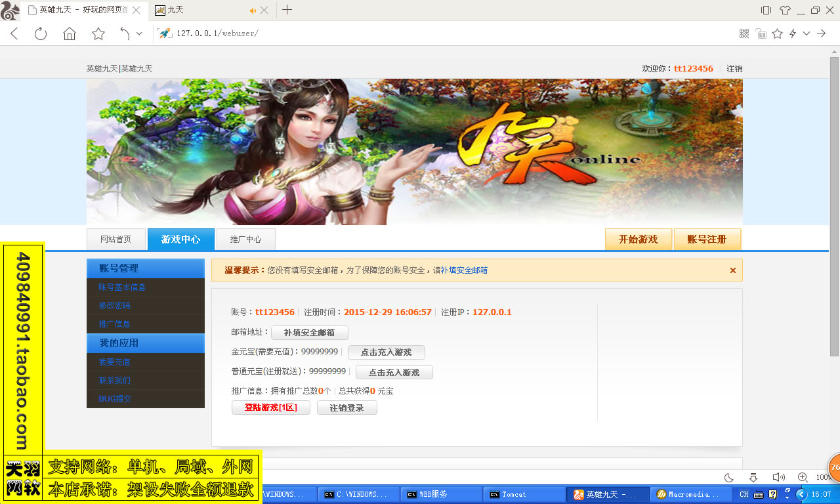
Task: Click the browser home icon
Action: pos(69,33)
